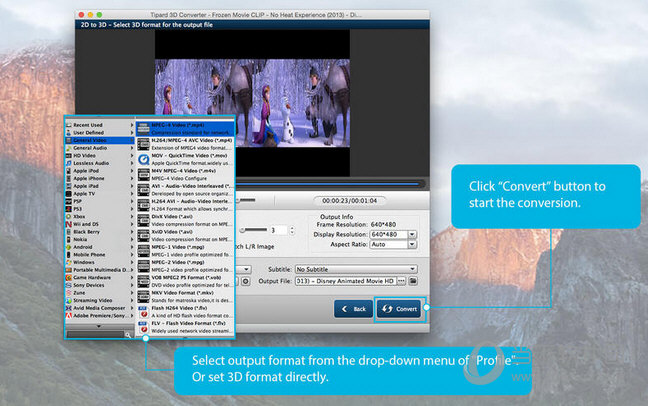Click the depth value stepper arrows
648x406 pixels.
click(x=292, y=230)
